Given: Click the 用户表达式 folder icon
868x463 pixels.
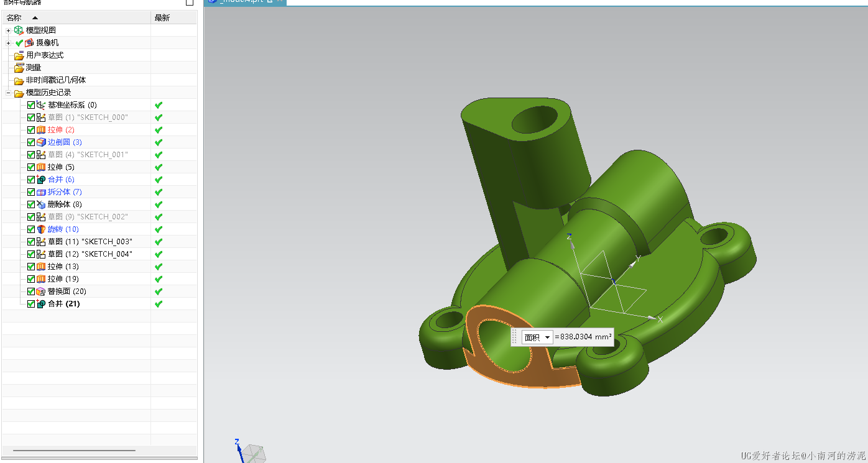Looking at the screenshot, I should pos(19,55).
